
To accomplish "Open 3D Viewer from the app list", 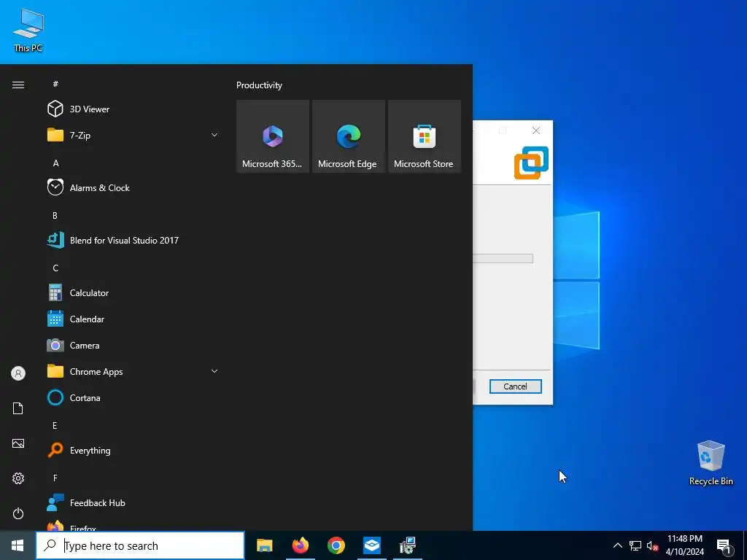I will (x=133, y=109).
